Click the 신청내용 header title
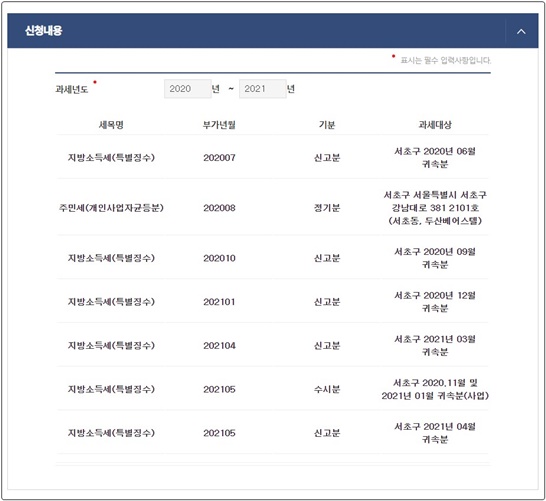546x501 pixels. (44, 31)
